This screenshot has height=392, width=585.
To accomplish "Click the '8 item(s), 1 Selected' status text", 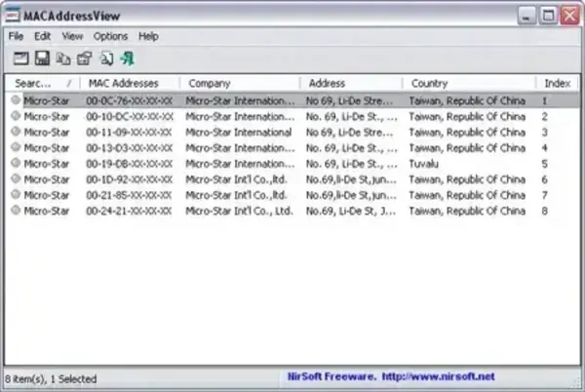I will [x=51, y=379].
